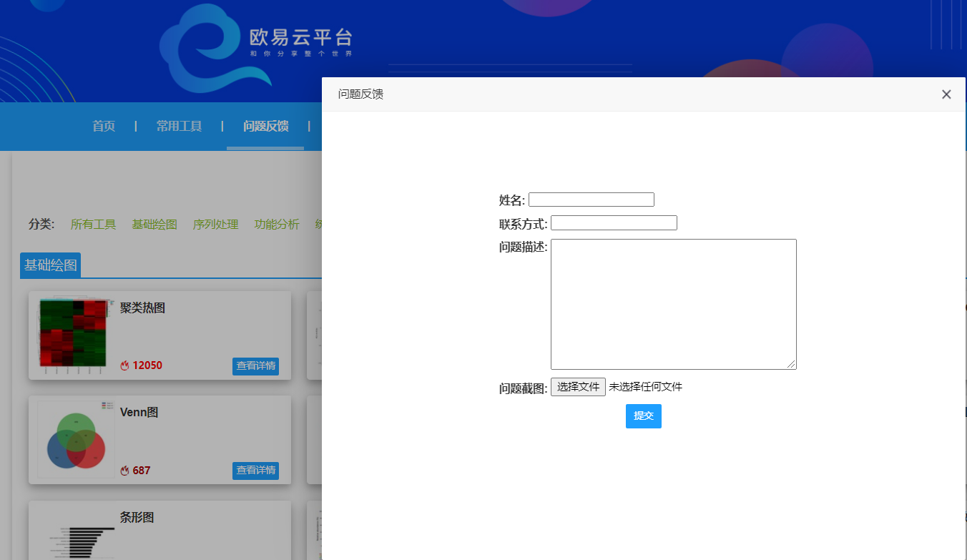The height and width of the screenshot is (560, 967).
Task: Filter by 功能分析 category
Action: (x=277, y=225)
